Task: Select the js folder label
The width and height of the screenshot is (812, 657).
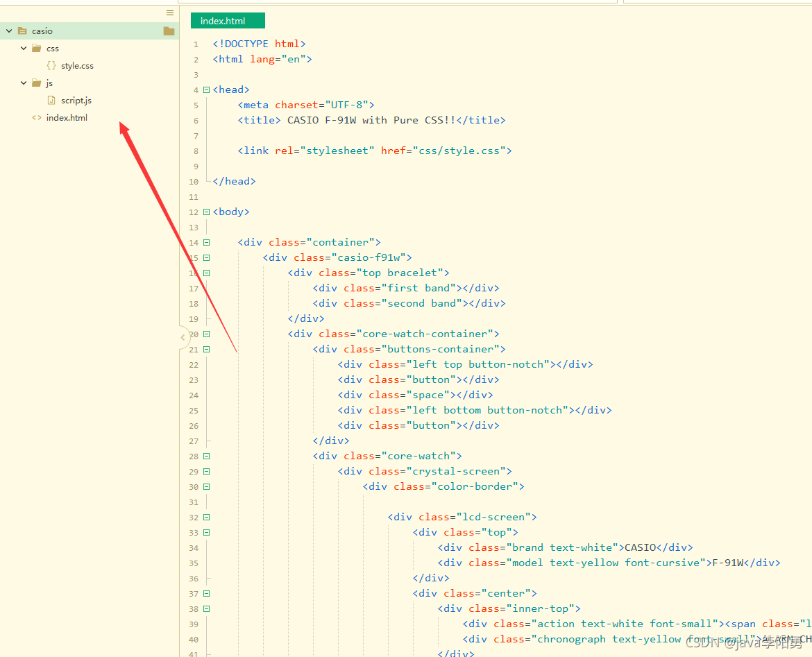Action: [49, 83]
